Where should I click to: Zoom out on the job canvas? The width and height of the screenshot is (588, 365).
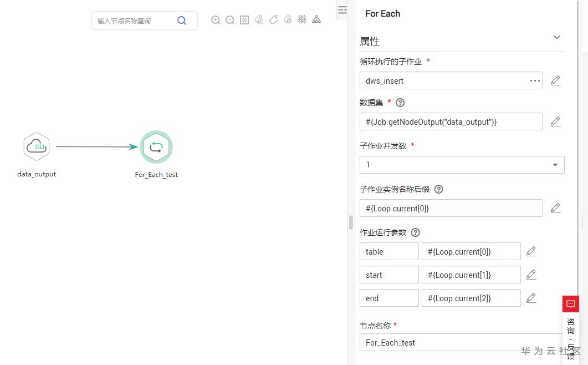tap(230, 20)
